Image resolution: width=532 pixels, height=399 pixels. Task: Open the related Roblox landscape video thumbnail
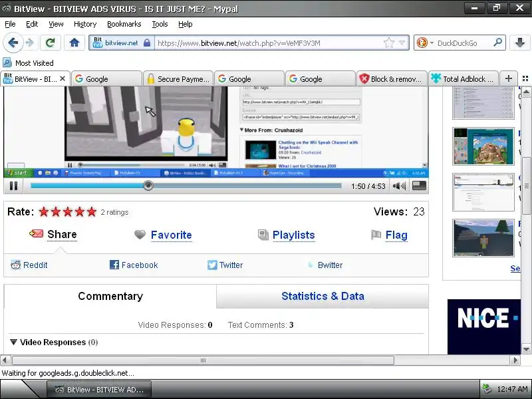pos(483,238)
